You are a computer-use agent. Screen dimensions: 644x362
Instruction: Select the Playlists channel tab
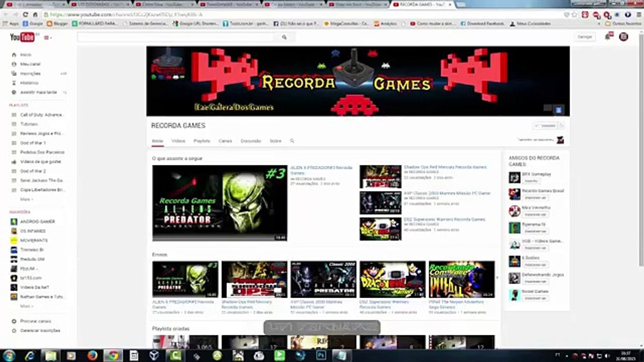click(x=202, y=141)
